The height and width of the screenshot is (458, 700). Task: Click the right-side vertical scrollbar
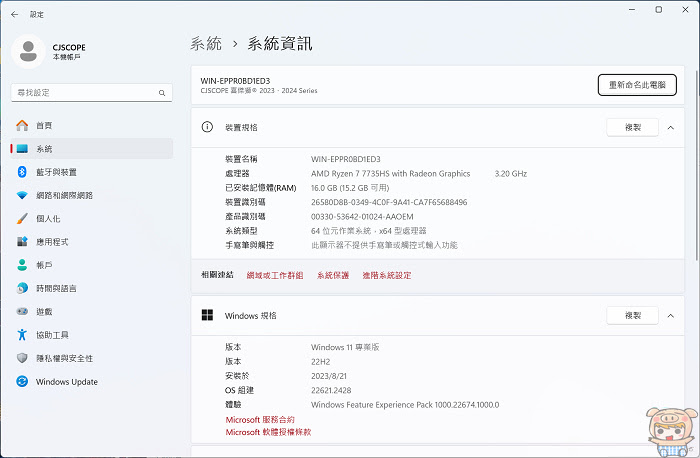(697, 165)
